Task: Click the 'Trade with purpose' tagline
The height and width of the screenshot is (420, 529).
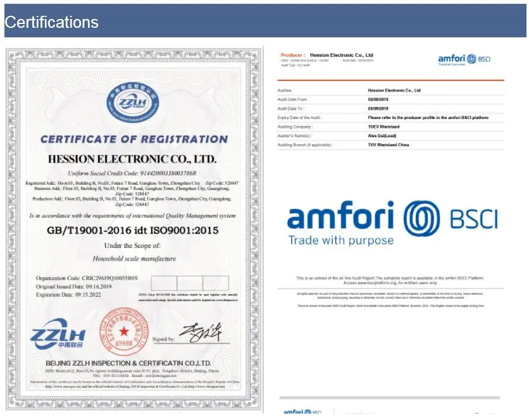Action: click(340, 240)
